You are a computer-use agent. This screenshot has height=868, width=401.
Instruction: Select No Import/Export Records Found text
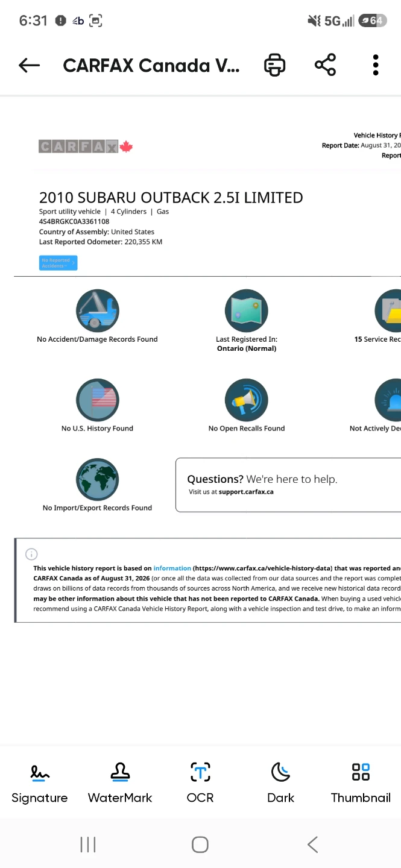pyautogui.click(x=97, y=508)
